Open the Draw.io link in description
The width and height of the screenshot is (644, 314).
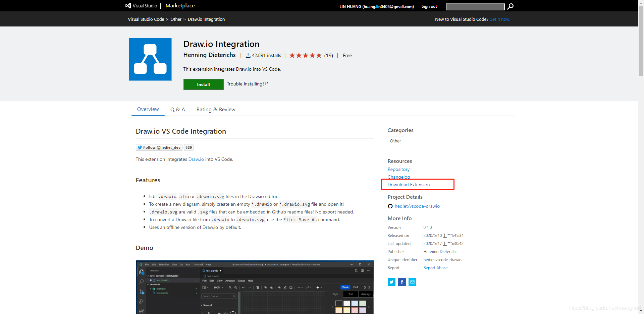196,159
